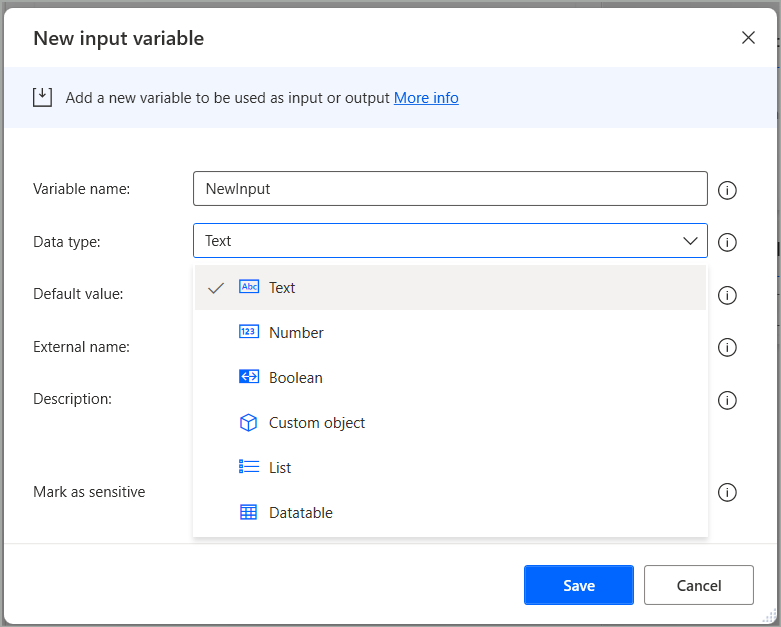Click info icon next to Variable name
Screen dimensions: 781x627
tap(728, 190)
